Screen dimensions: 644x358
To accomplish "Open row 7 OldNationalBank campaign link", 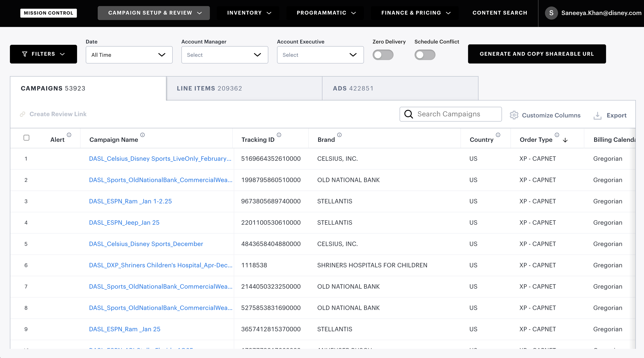I will (x=160, y=286).
